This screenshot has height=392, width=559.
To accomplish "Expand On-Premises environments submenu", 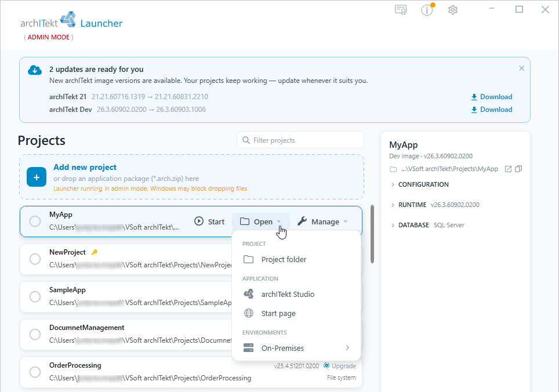I will 296,348.
